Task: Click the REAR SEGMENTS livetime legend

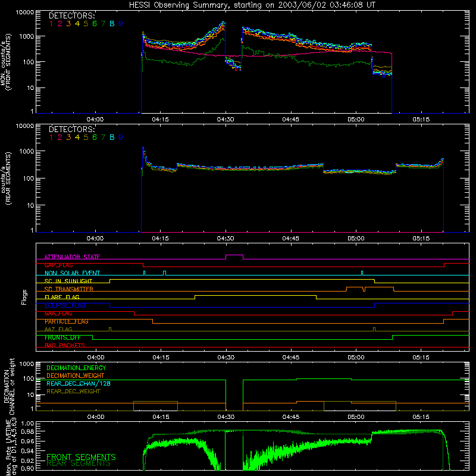Action: [x=79, y=464]
